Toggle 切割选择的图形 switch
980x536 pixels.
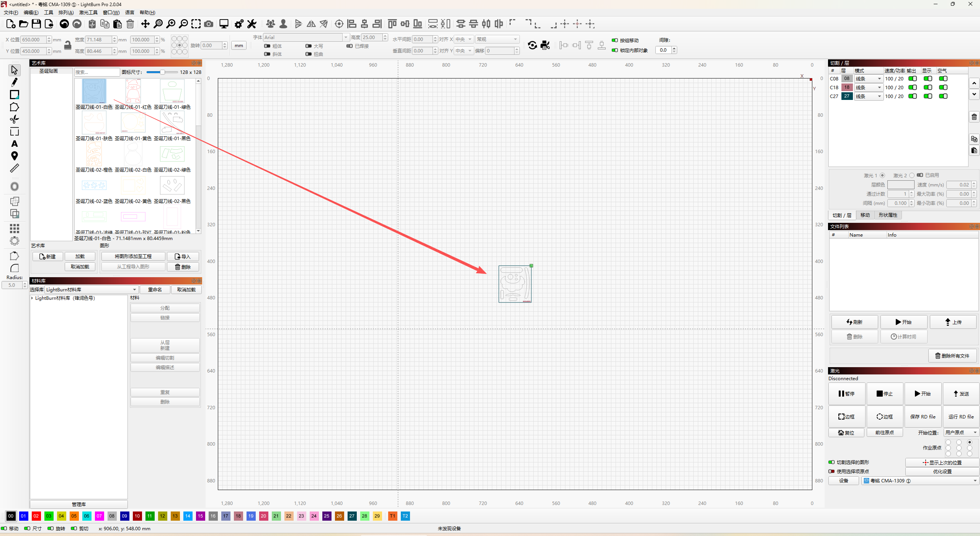[x=831, y=462]
